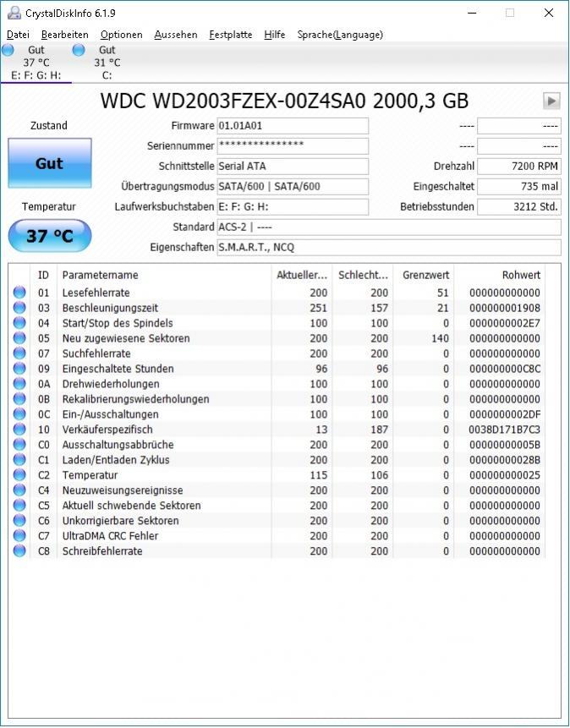Viewport: 570px width, 728px height.
Task: Click raw value 00000000005B
Action: point(505,445)
